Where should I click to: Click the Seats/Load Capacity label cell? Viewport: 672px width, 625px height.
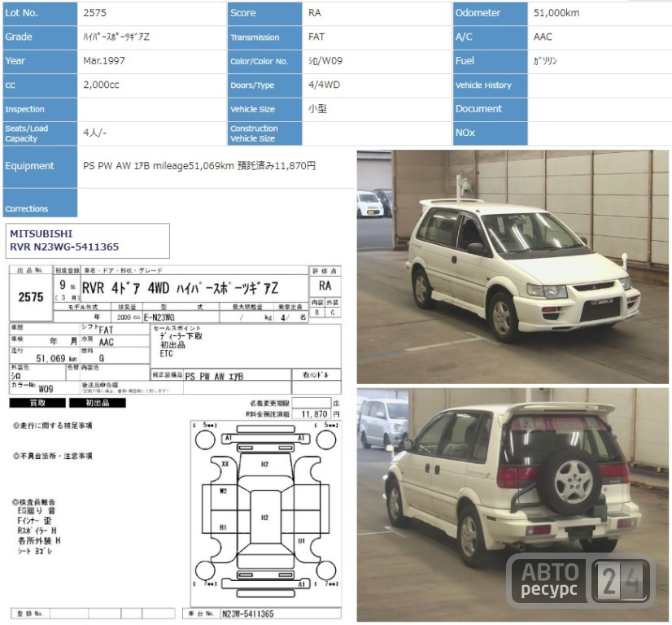point(40,133)
